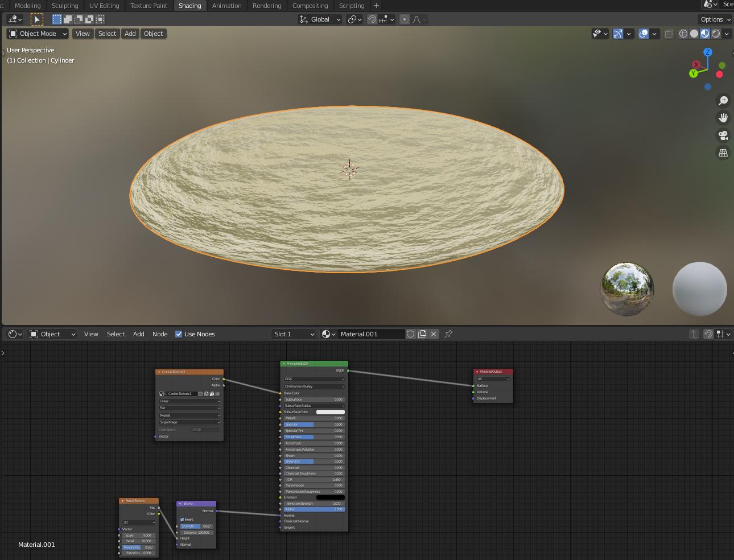This screenshot has width=734, height=560.
Task: Open the viewport shading options dropdown
Action: tap(727, 34)
